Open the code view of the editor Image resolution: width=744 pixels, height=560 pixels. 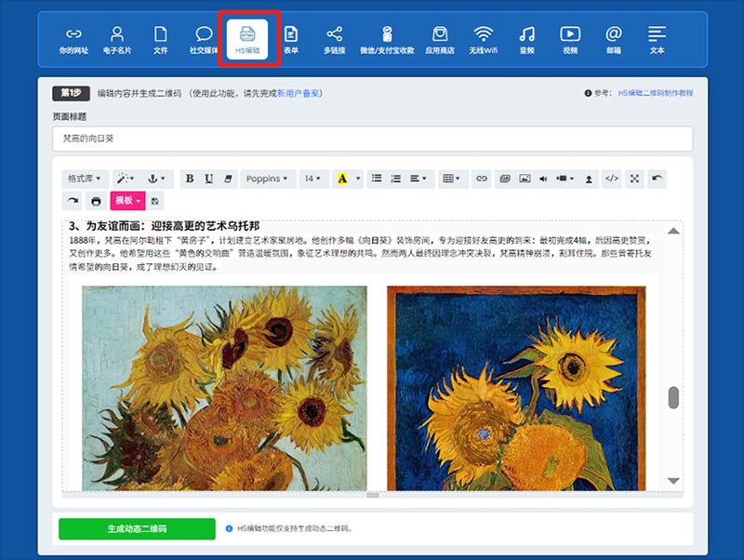(x=611, y=179)
